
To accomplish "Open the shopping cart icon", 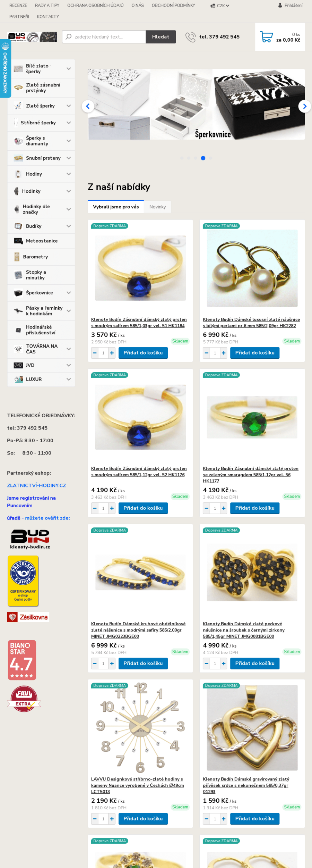I will [266, 37].
